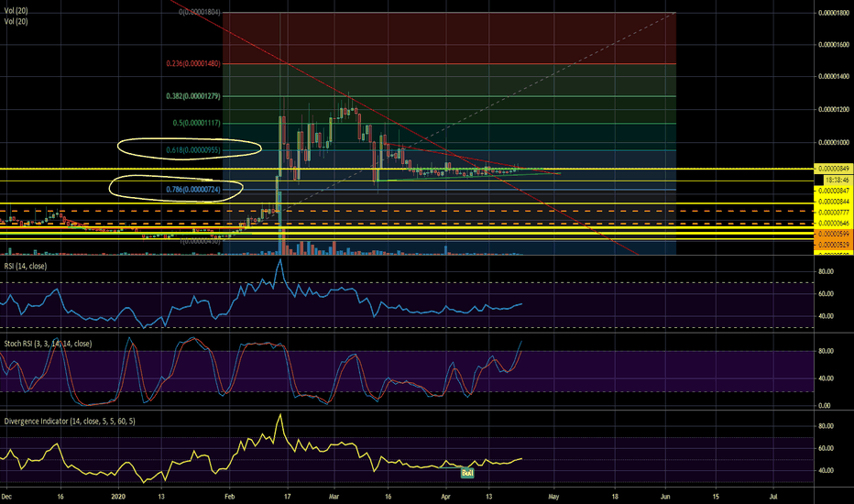Image resolution: width=854 pixels, height=504 pixels.
Task: Click the price axis label '0.00000777'
Action: pyautogui.click(x=833, y=213)
